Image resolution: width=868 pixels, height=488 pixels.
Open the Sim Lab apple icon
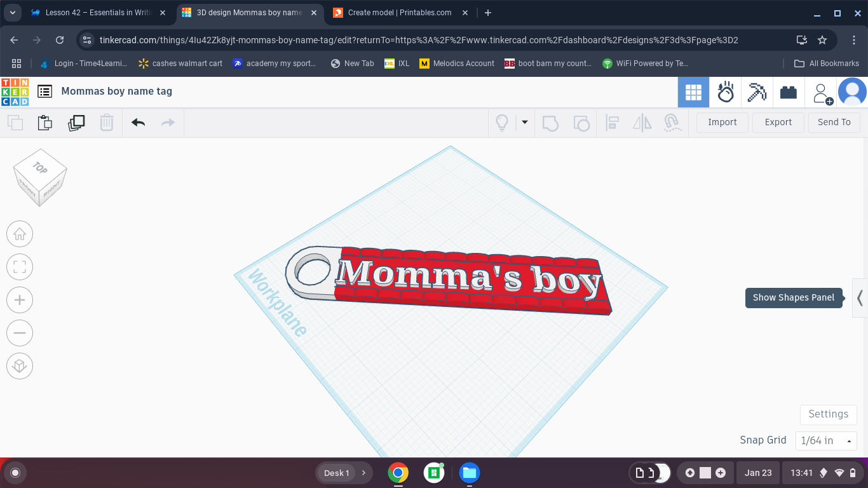[x=725, y=93]
